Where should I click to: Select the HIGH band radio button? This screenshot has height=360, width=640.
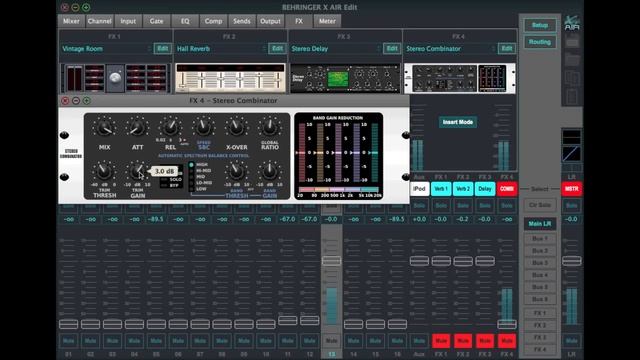click(x=191, y=165)
